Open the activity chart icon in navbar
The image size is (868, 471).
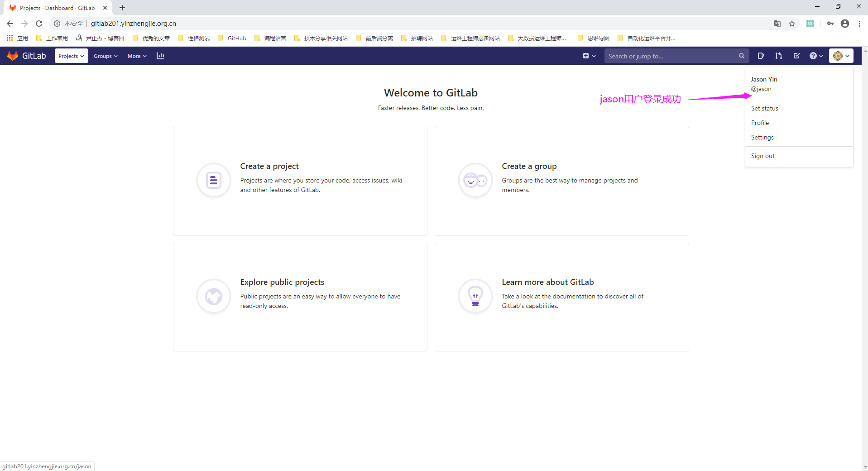[x=160, y=56]
